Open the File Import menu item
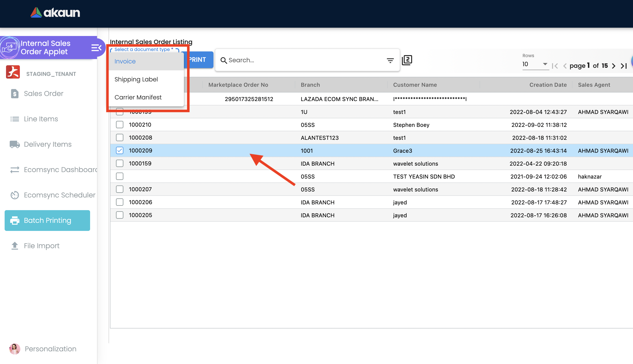This screenshot has height=364, width=633. 42,246
